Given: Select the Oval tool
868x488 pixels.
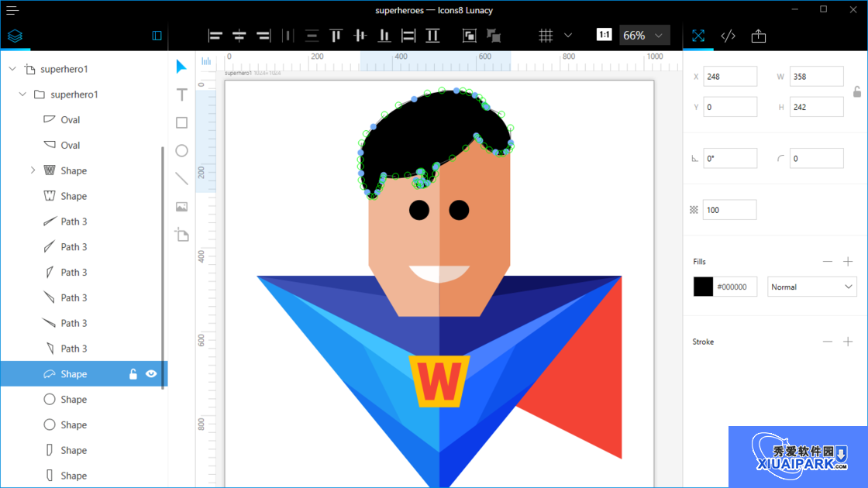Looking at the screenshot, I should tap(181, 150).
